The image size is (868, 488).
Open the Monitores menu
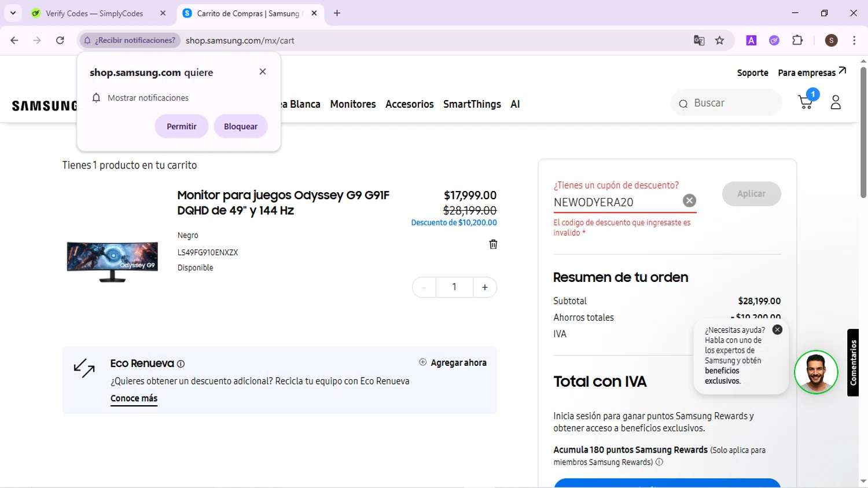tap(353, 104)
